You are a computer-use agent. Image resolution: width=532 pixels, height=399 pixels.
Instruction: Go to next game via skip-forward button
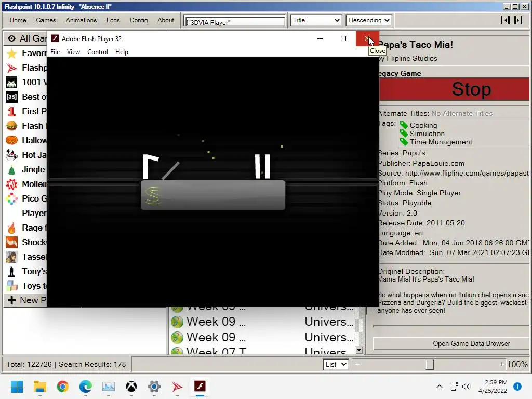[518, 20]
